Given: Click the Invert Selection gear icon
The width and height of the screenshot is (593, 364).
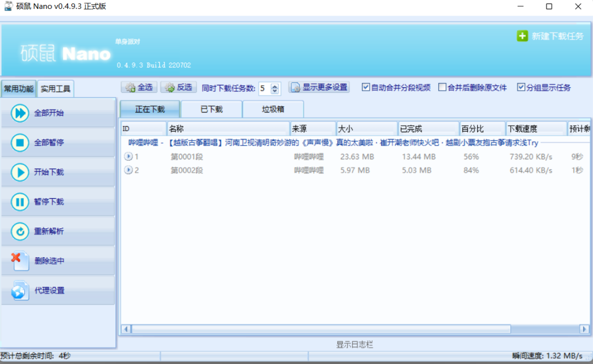Looking at the screenshot, I should tap(170, 88).
